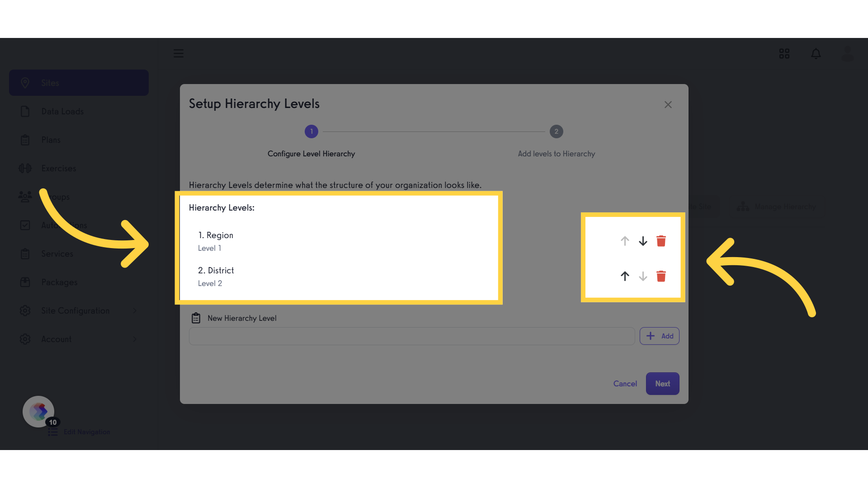Move the Region level down using its arrow
The width and height of the screenshot is (868, 488).
click(x=643, y=241)
